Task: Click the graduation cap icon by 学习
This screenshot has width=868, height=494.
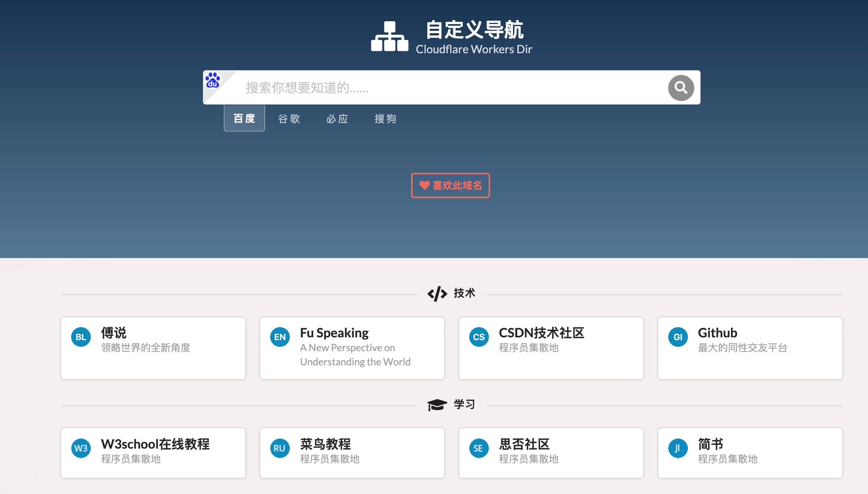Action: click(x=437, y=404)
